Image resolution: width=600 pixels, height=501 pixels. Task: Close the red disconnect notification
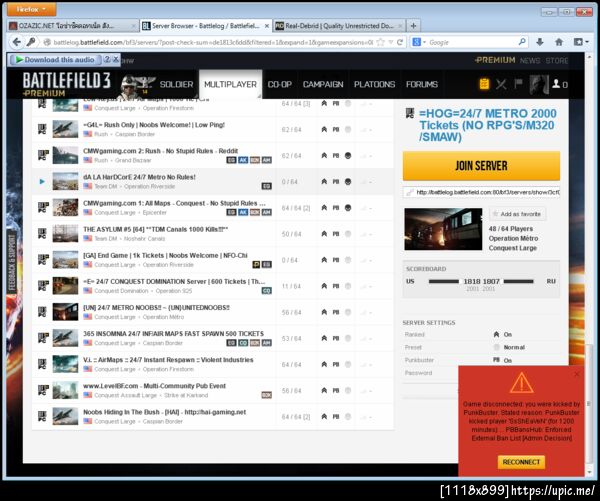[577, 374]
